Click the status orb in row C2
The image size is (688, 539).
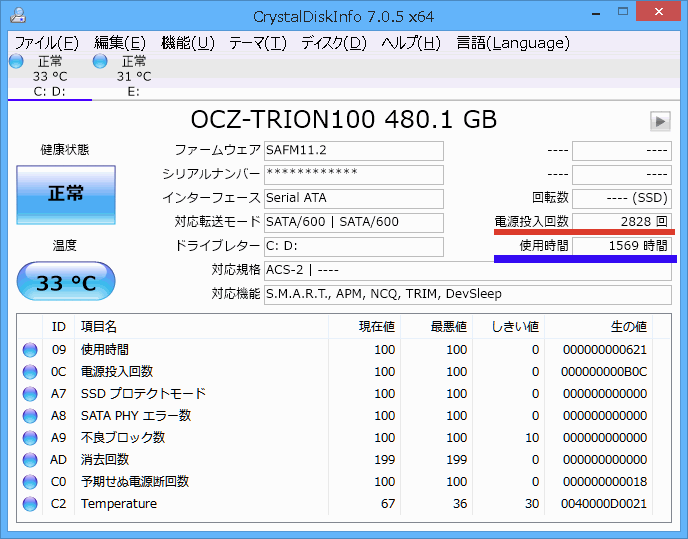click(30, 503)
